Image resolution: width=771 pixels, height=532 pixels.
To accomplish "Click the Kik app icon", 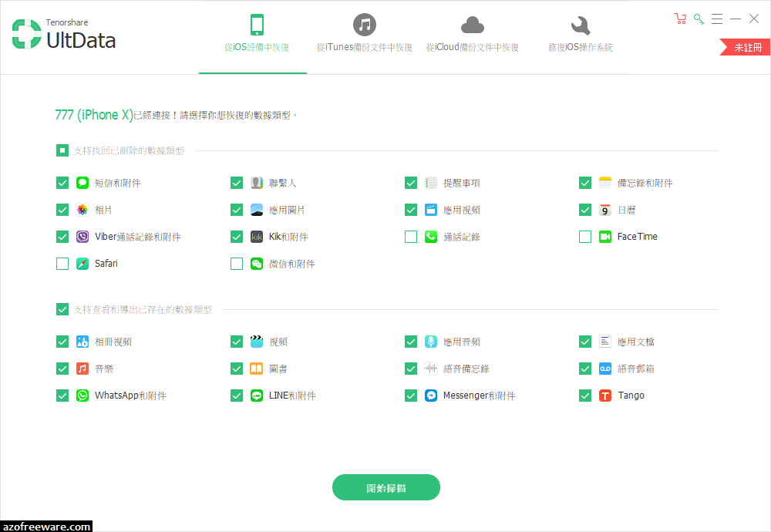I will (256, 237).
